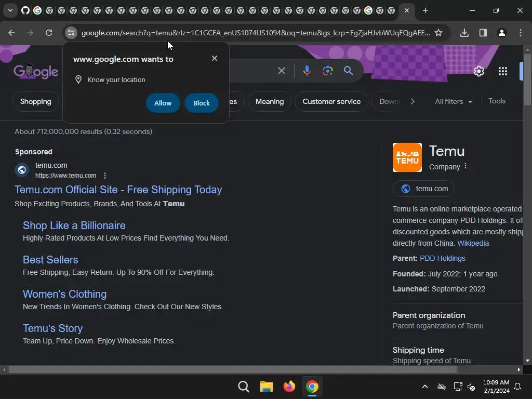The height and width of the screenshot is (399, 532).
Task: Click the magnifier search button
Action: pyautogui.click(x=348, y=71)
